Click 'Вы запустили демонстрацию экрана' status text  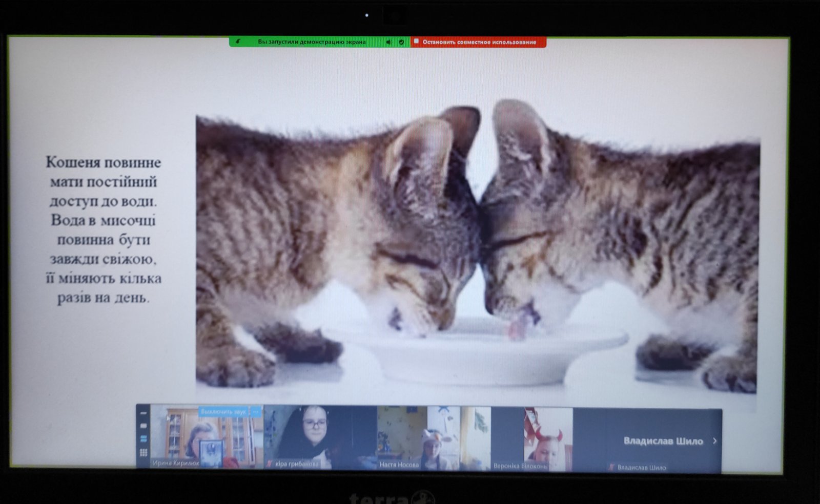click(x=312, y=42)
